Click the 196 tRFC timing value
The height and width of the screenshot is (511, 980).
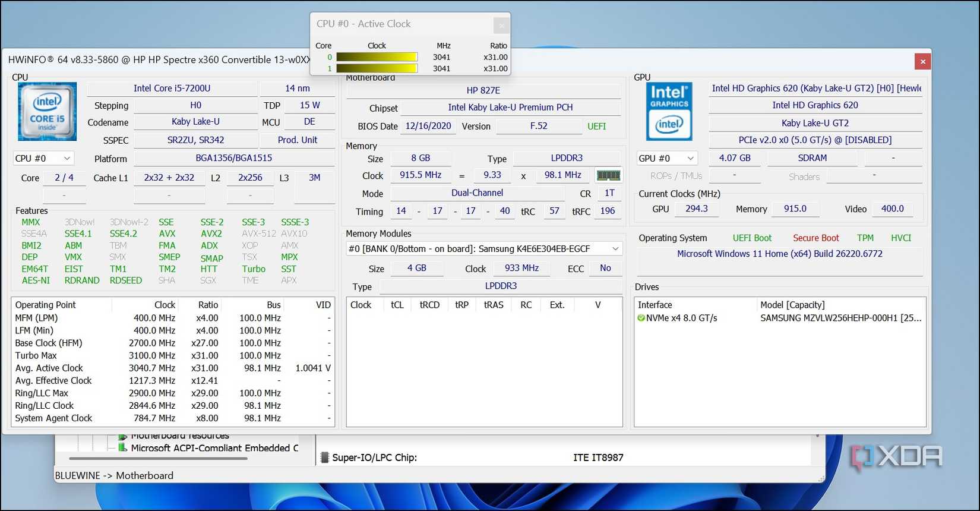608,211
